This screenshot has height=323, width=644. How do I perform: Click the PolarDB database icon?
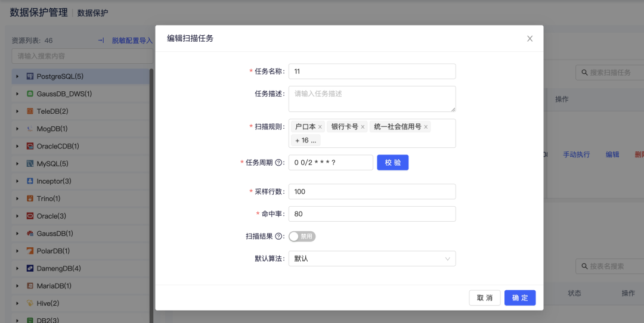(x=30, y=251)
